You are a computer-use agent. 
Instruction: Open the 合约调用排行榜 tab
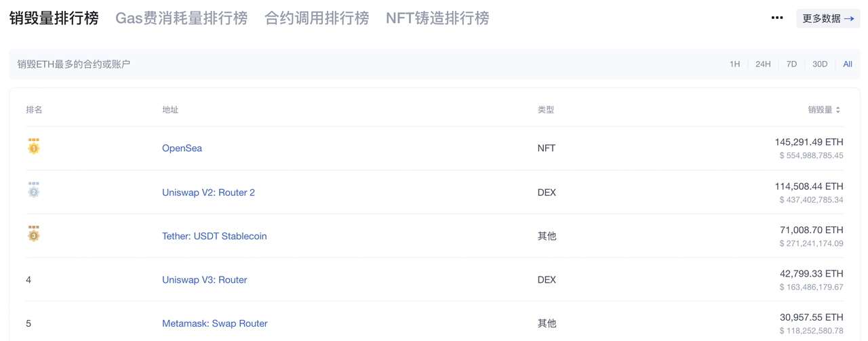tap(317, 18)
